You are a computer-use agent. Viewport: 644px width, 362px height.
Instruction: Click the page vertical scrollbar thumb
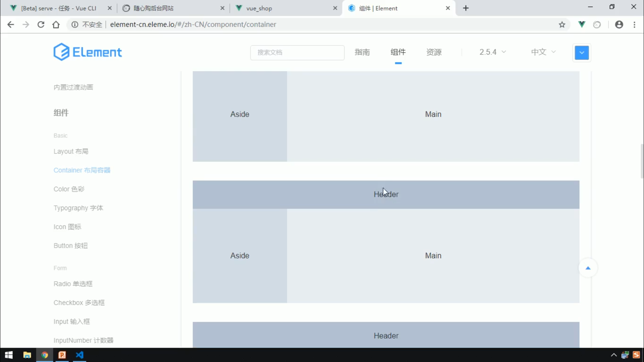point(642,161)
